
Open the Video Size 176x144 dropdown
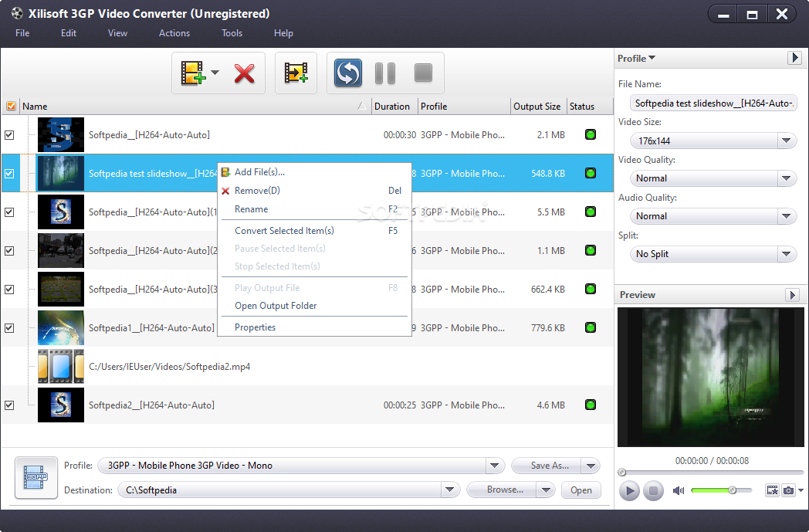click(786, 141)
